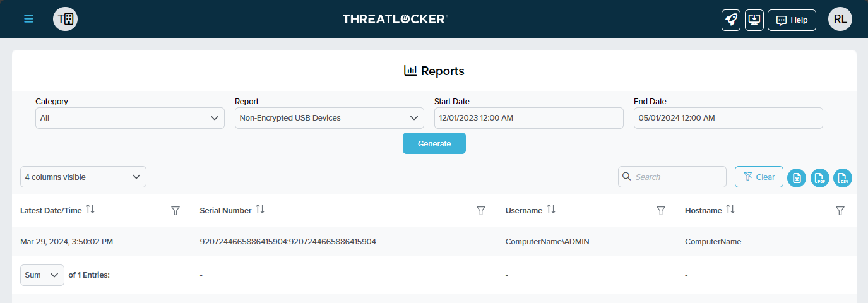The width and height of the screenshot is (868, 303).
Task: Export report to PDF
Action: (820, 178)
